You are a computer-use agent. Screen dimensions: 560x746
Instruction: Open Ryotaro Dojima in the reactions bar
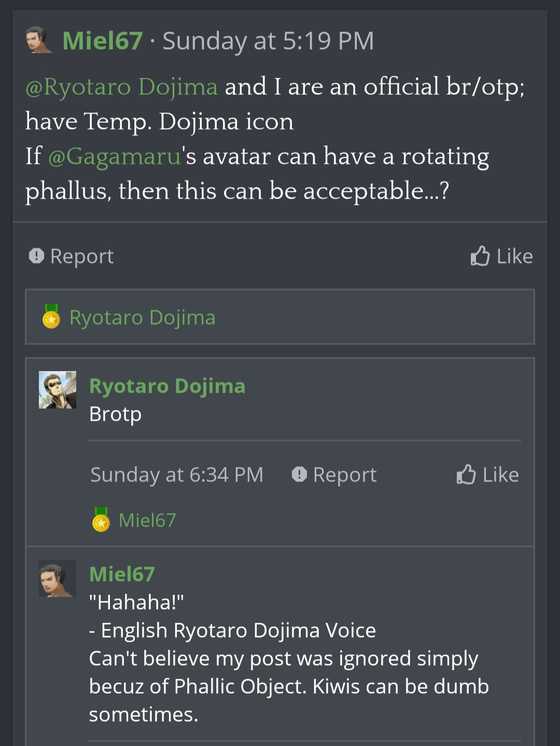pos(142,317)
